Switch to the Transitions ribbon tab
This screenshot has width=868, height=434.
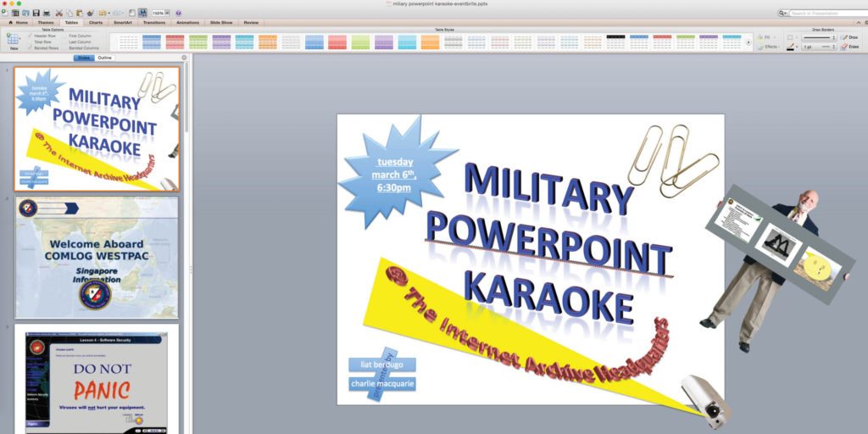[x=154, y=22]
